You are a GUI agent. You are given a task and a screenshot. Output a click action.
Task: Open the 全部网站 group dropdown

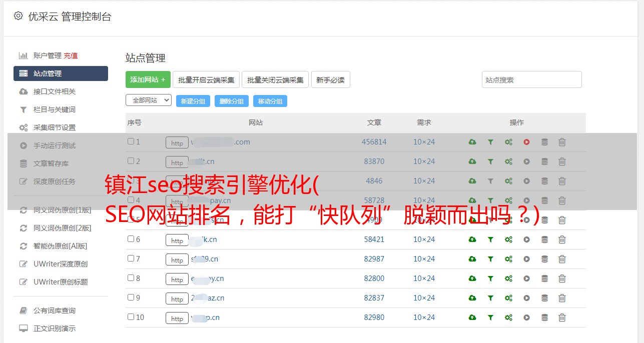[x=149, y=100]
